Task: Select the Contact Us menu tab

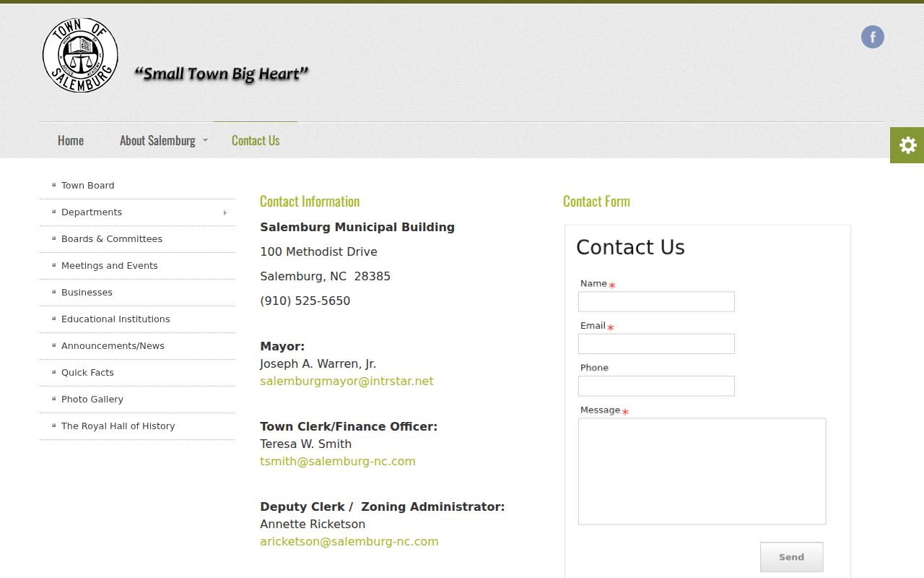Action: (x=256, y=140)
